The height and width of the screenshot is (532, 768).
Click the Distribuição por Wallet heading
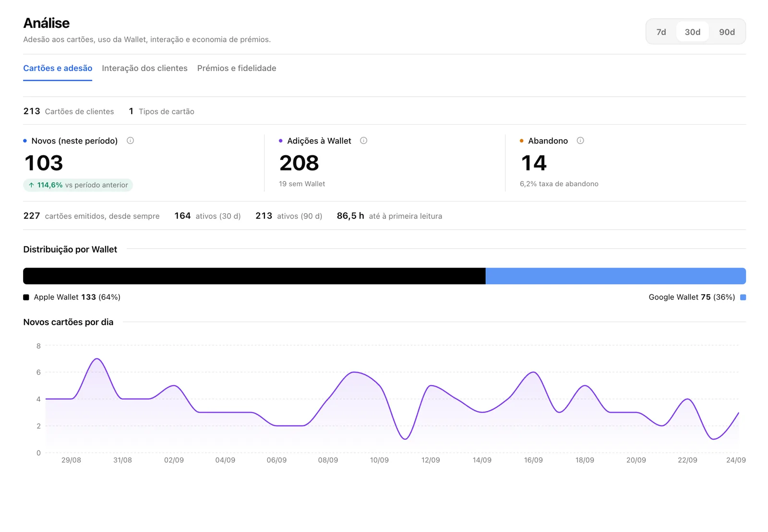click(70, 249)
